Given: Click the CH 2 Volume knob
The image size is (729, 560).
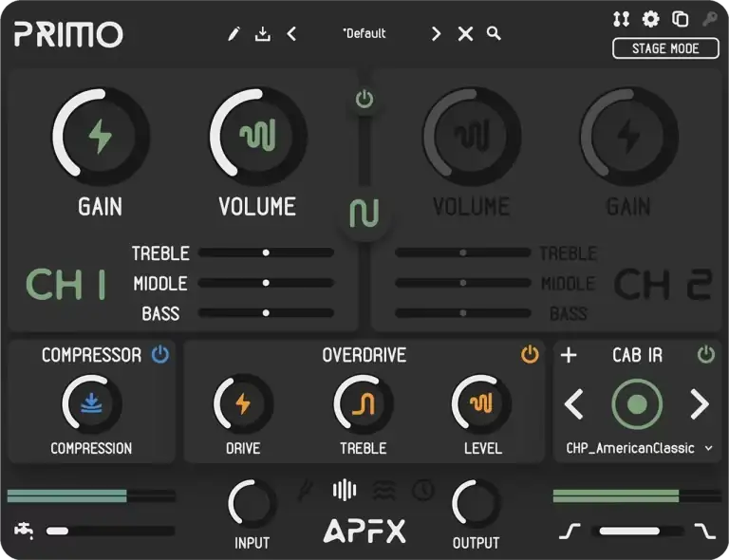Looking at the screenshot, I should click(x=472, y=136).
